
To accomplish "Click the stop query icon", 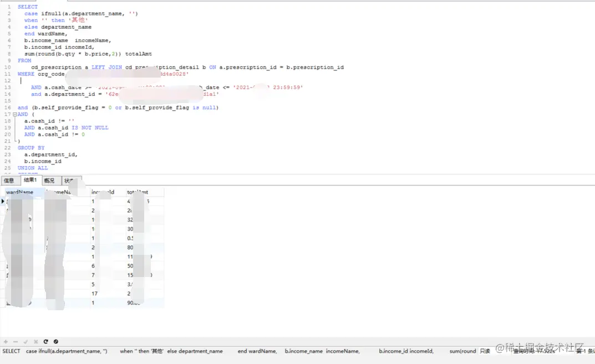I will [x=56, y=342].
